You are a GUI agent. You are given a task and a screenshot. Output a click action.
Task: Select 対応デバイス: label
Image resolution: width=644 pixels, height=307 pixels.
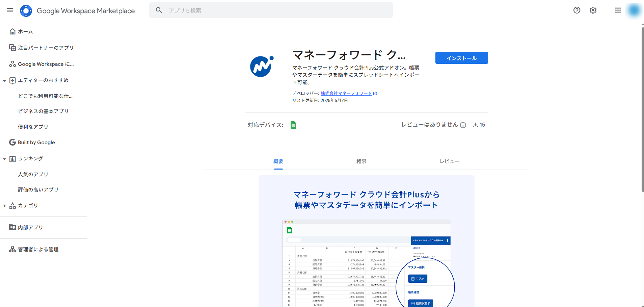pos(266,125)
